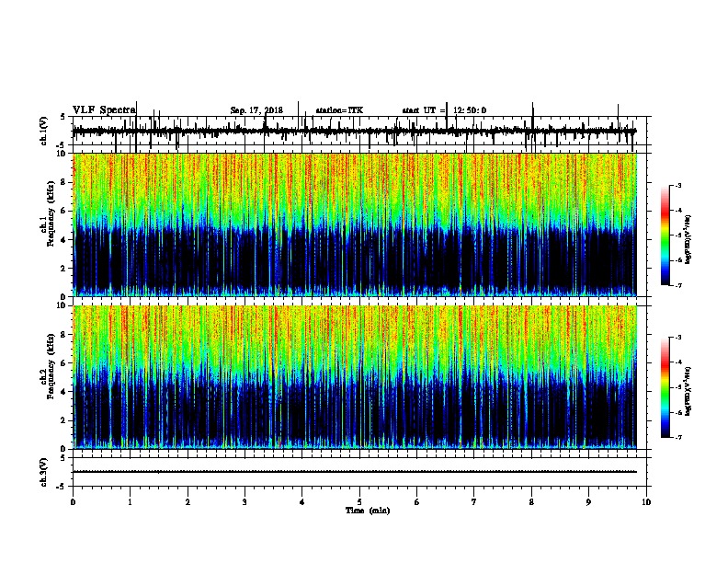Click the '6' kHz tick on ch.2 axis

(x=63, y=363)
